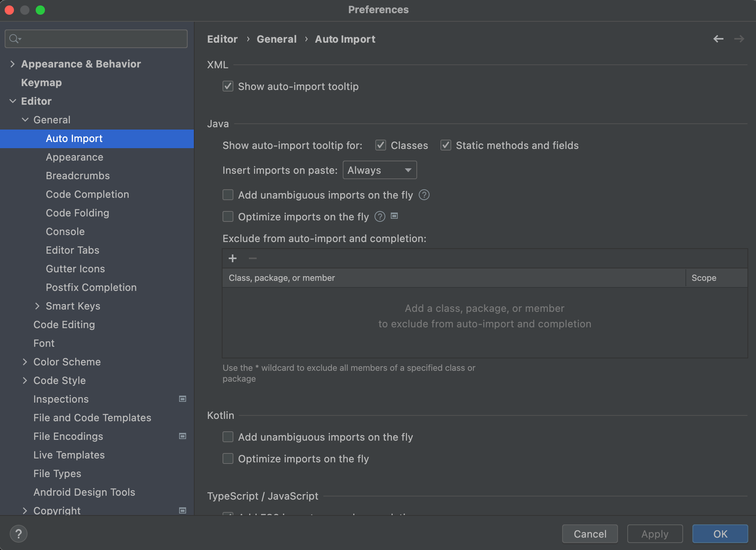Click the question mark help button at bottom-left
The height and width of the screenshot is (550, 756).
[18, 534]
